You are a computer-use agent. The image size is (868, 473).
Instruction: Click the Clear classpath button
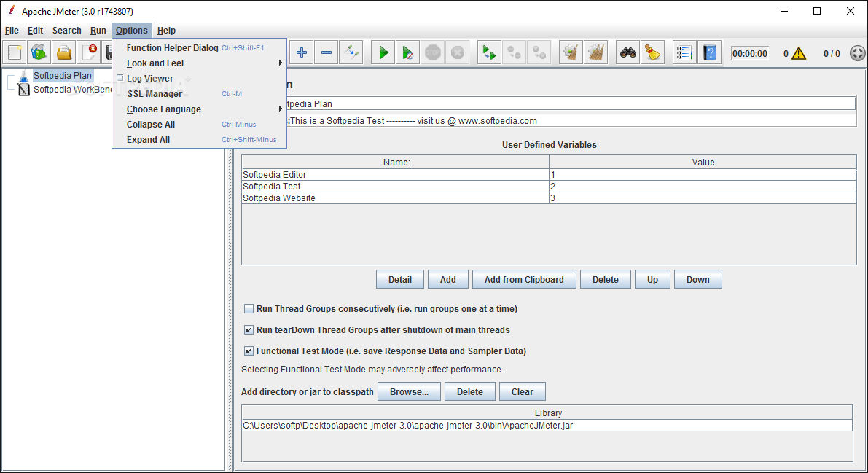(522, 391)
